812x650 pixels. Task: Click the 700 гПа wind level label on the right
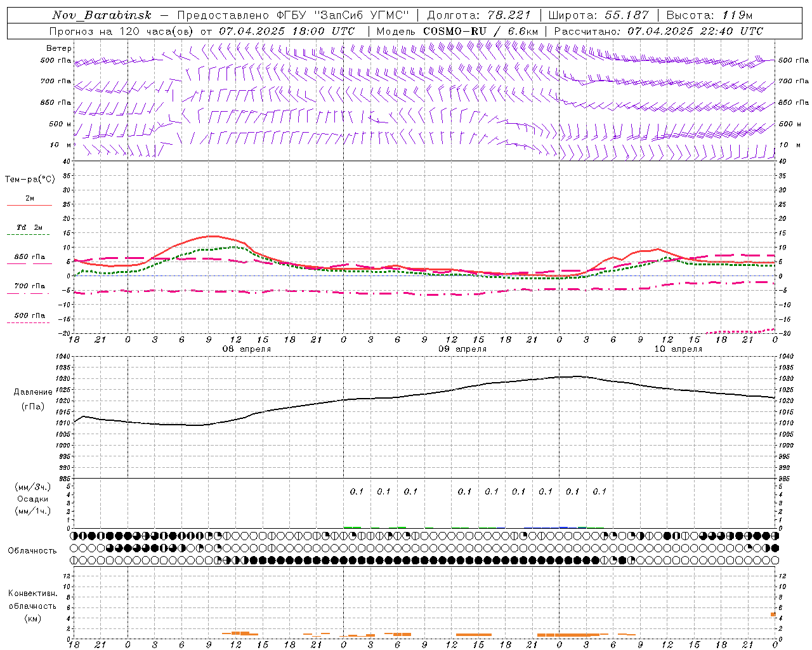(x=794, y=81)
